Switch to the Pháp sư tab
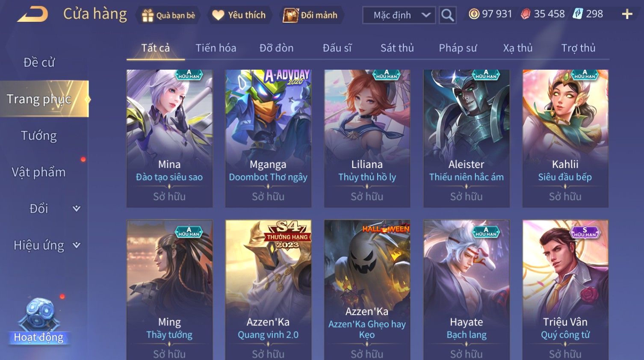 point(458,48)
